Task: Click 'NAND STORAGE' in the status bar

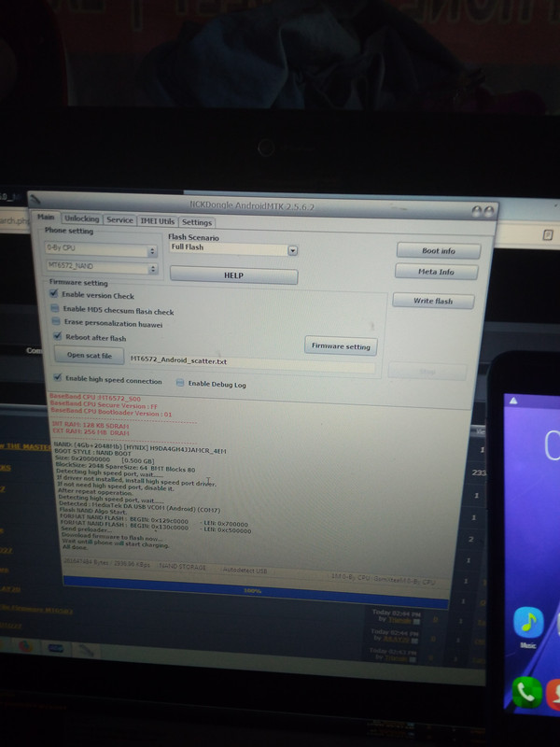Action: coord(182,567)
